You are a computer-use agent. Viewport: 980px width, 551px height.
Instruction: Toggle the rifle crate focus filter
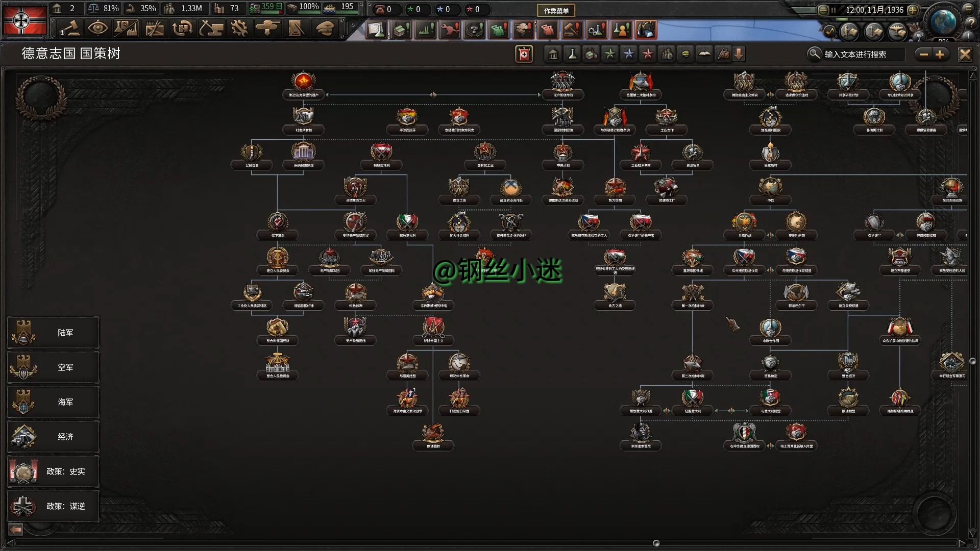point(723,54)
